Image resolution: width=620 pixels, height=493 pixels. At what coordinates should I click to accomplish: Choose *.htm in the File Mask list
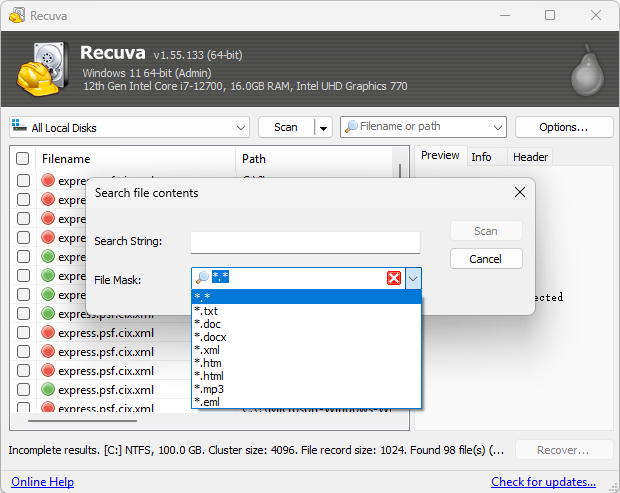click(306, 363)
